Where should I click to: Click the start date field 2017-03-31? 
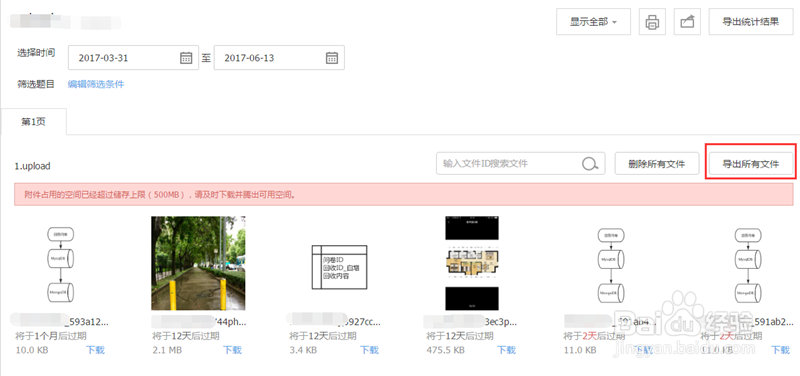pyautogui.click(x=133, y=58)
